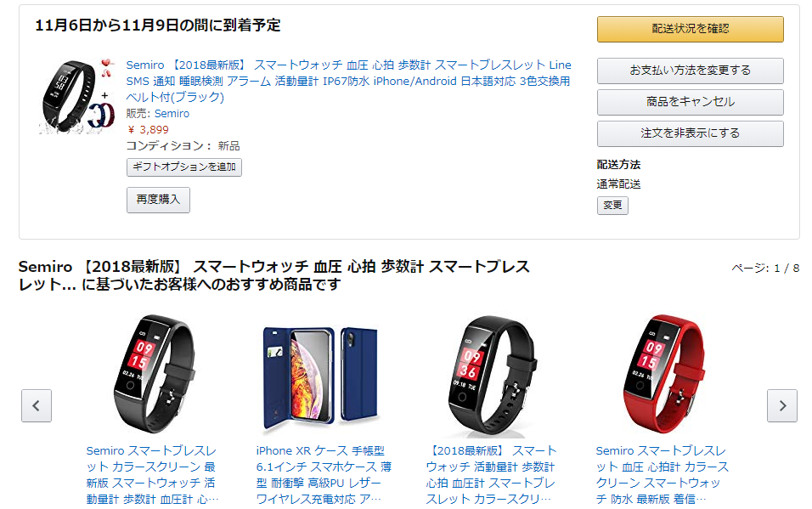Open the red Semiro smart bracelet image
Image resolution: width=812 pixels, height=509 pixels.
[x=663, y=374]
